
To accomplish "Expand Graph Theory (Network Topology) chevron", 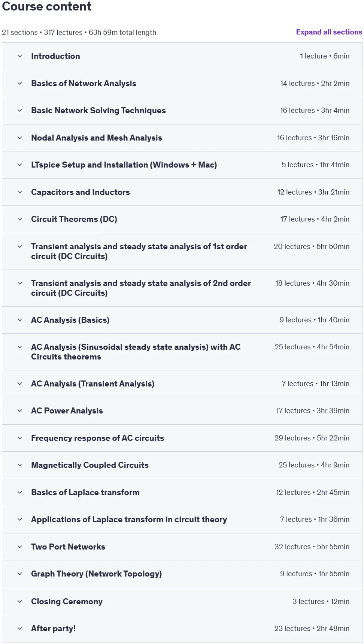I will 20,574.
